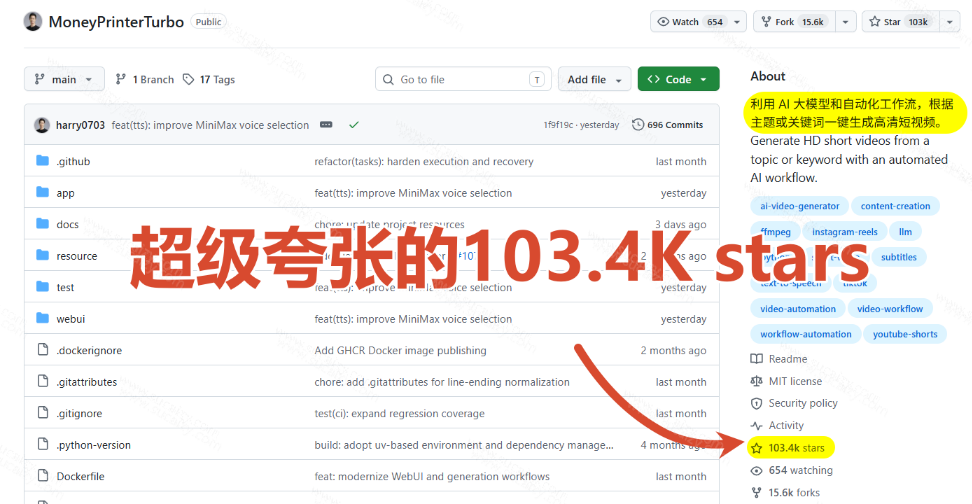Open the main branch selector
The image size is (972, 504).
click(x=64, y=79)
